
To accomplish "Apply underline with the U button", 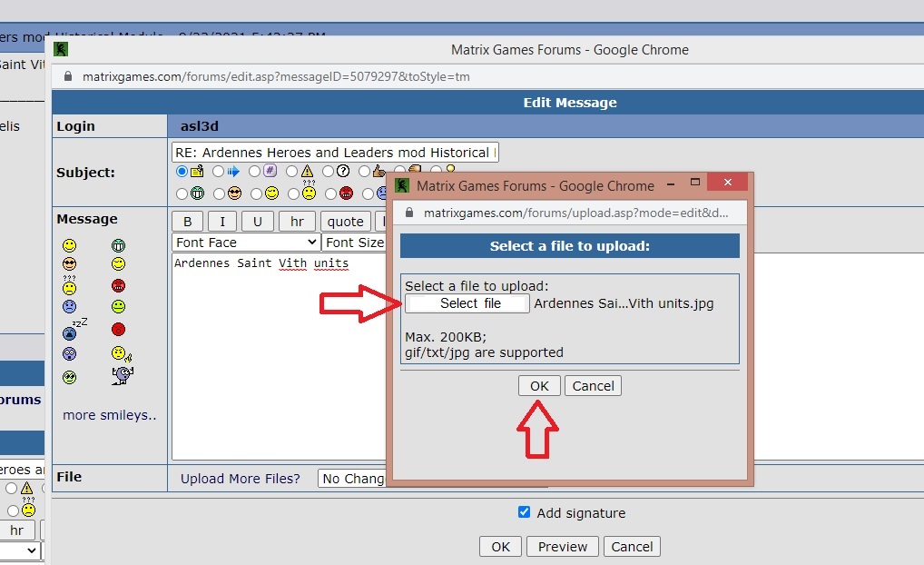I will (x=258, y=221).
